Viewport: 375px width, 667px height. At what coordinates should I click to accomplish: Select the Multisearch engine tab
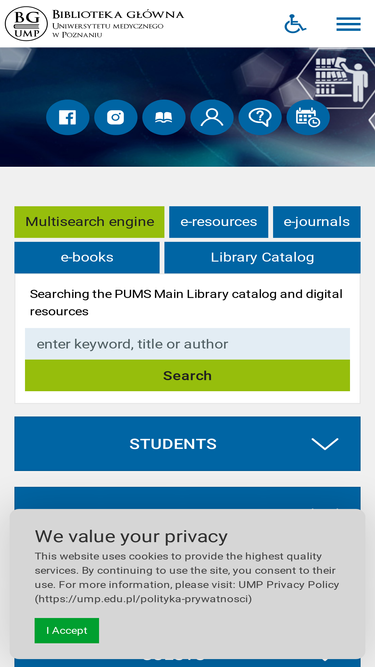coord(89,222)
